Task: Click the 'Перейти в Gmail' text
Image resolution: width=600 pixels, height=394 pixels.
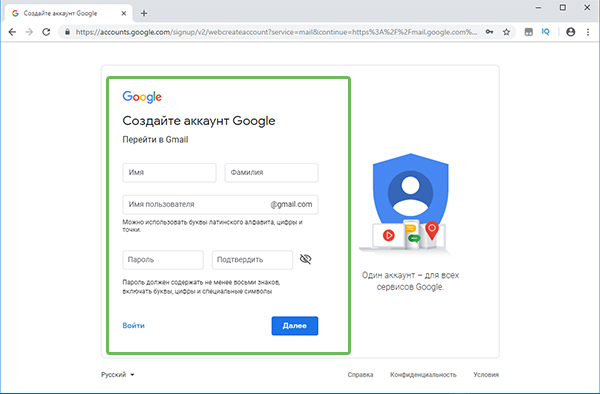Action: coord(155,140)
